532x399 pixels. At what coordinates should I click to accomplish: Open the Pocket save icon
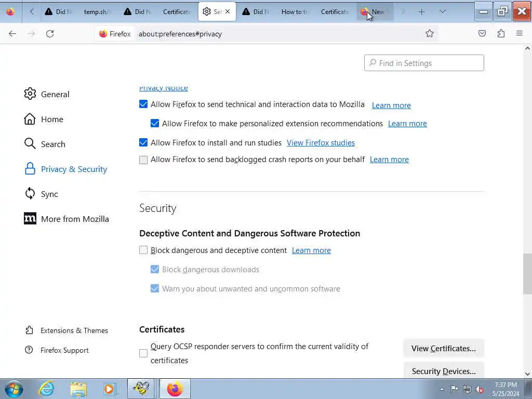482,33
